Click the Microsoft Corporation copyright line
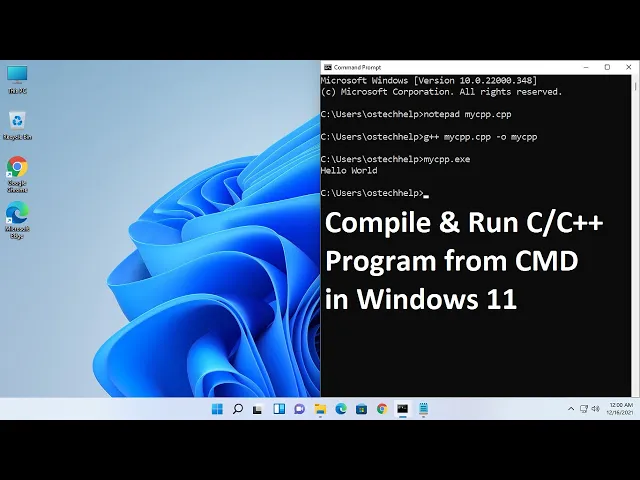 pyautogui.click(x=442, y=92)
